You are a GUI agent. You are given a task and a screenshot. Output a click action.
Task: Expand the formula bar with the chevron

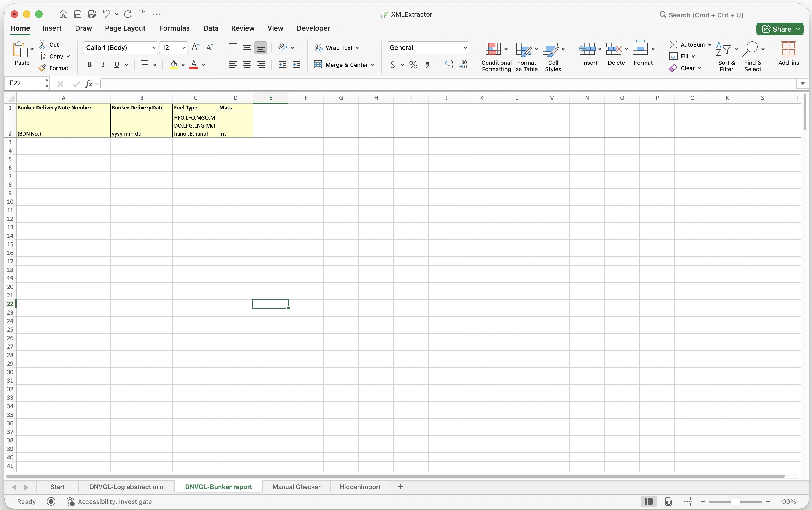[x=802, y=84]
